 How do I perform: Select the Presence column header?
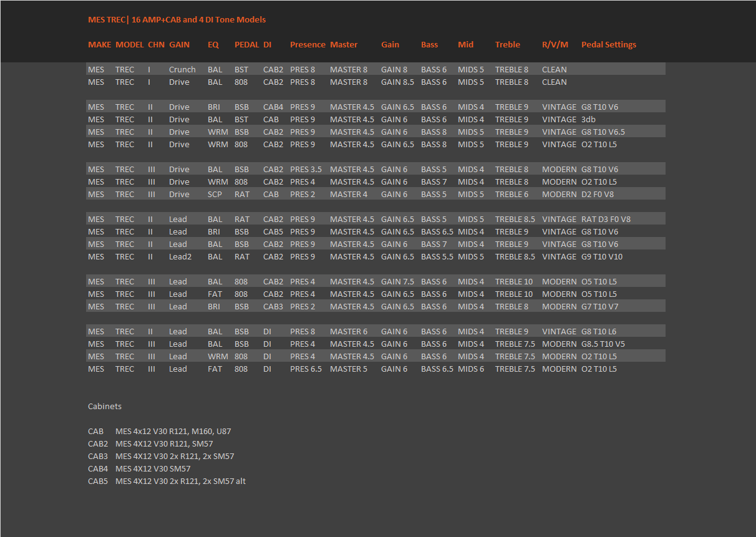(308, 44)
